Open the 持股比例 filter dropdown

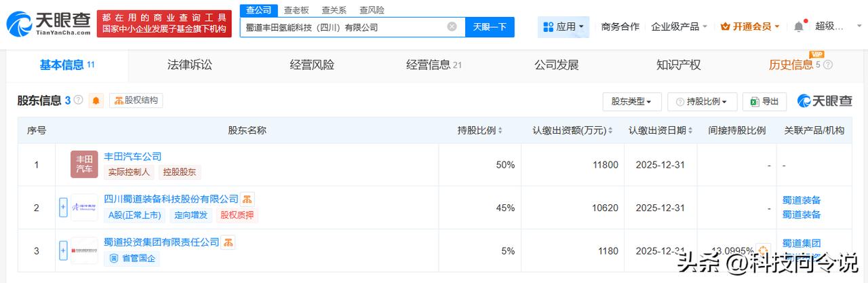coord(702,101)
